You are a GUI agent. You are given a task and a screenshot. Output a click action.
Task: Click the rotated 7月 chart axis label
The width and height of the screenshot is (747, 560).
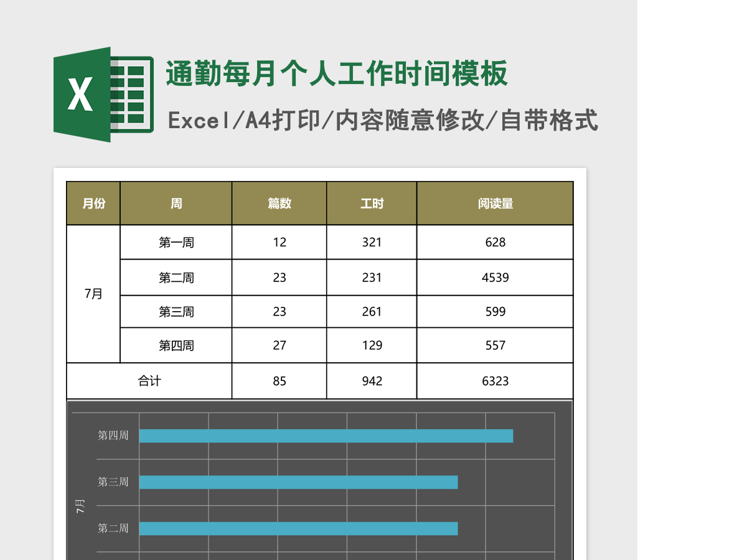coord(80,506)
